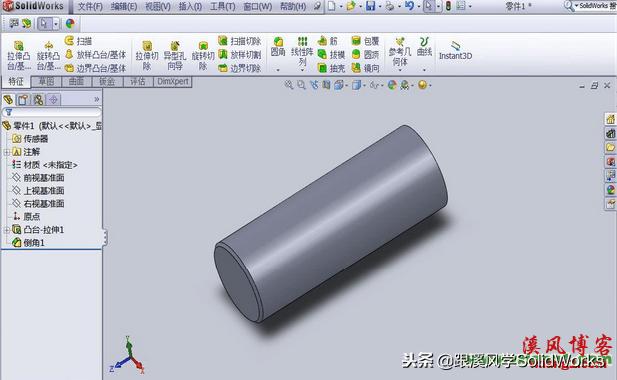
Task: Click the feature tree filter field
Action: 52,112
